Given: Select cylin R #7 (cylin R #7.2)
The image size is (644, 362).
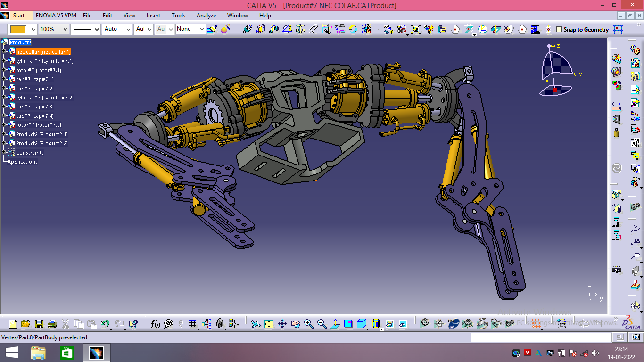Looking at the screenshot, I should click(45, 98).
